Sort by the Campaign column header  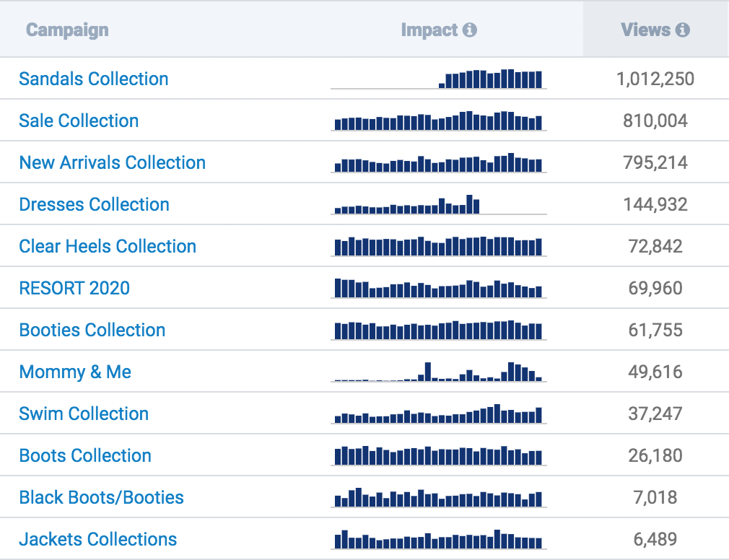point(67,30)
